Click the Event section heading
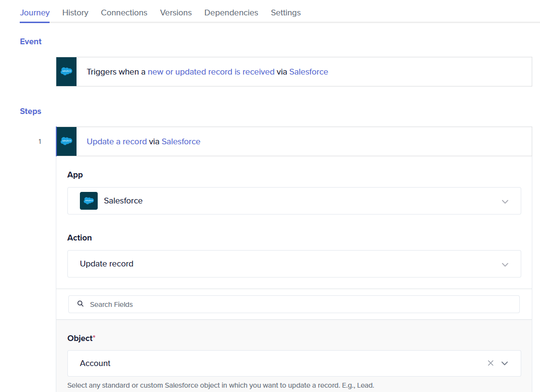The height and width of the screenshot is (392, 540). (31, 42)
